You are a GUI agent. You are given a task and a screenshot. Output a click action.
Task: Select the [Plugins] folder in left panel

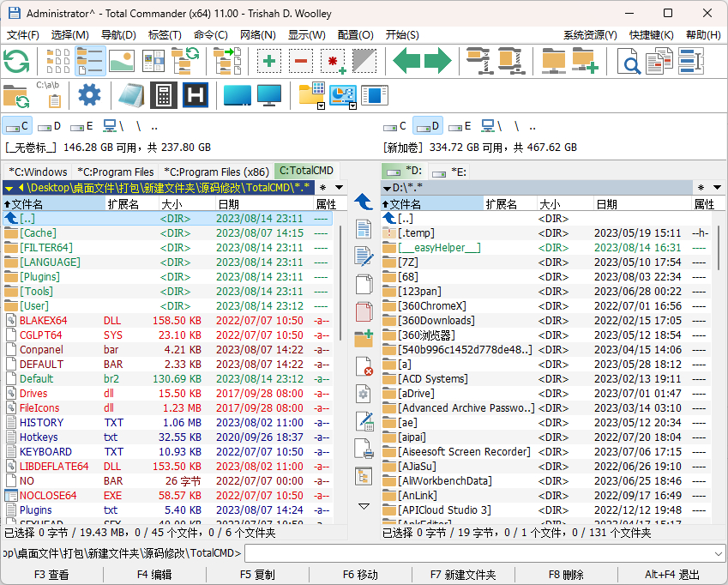(168, 277)
